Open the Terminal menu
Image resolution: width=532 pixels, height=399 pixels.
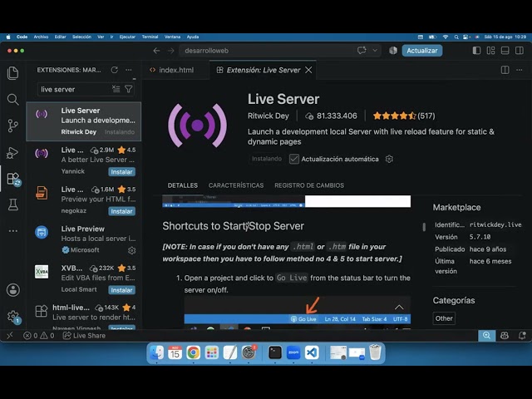(x=150, y=37)
